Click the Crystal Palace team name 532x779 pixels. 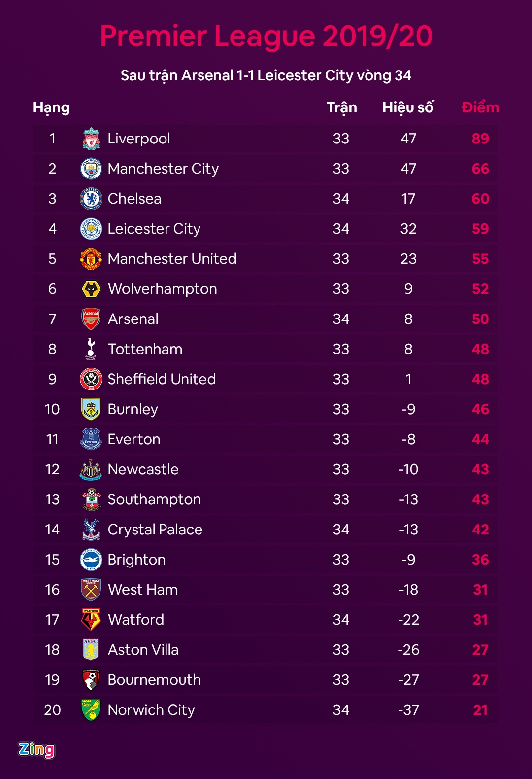point(155,530)
